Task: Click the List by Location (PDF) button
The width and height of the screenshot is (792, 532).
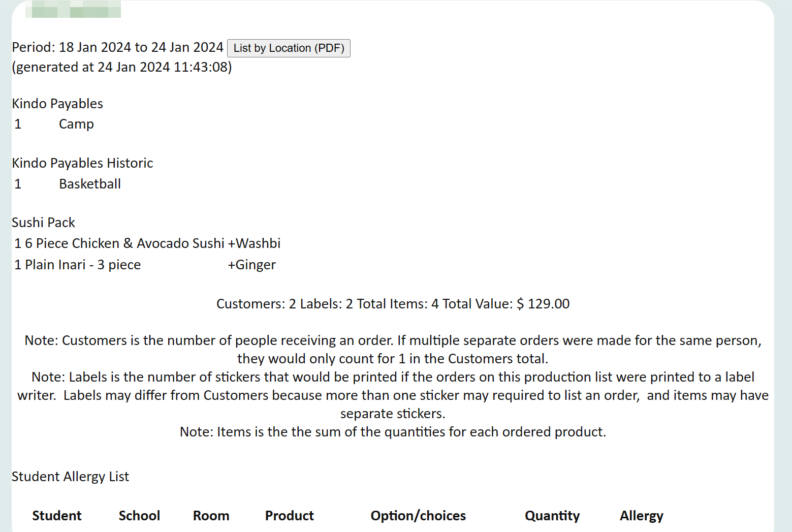Action: coord(289,48)
